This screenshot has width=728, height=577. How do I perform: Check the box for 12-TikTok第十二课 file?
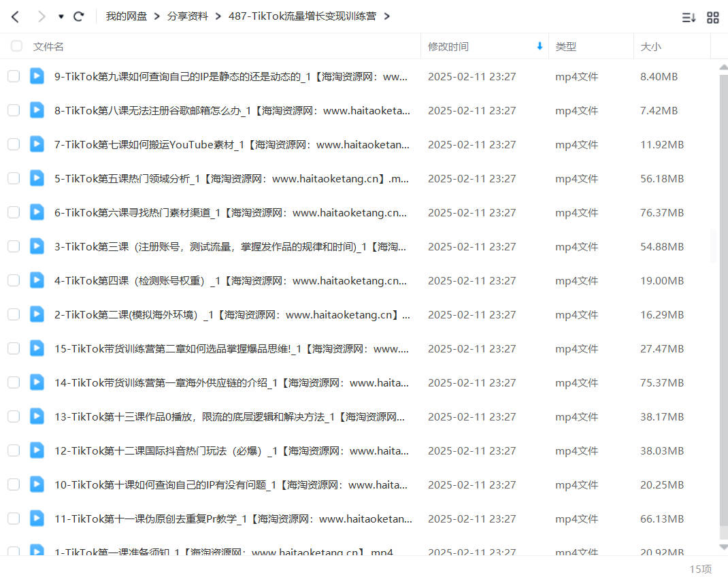point(14,450)
